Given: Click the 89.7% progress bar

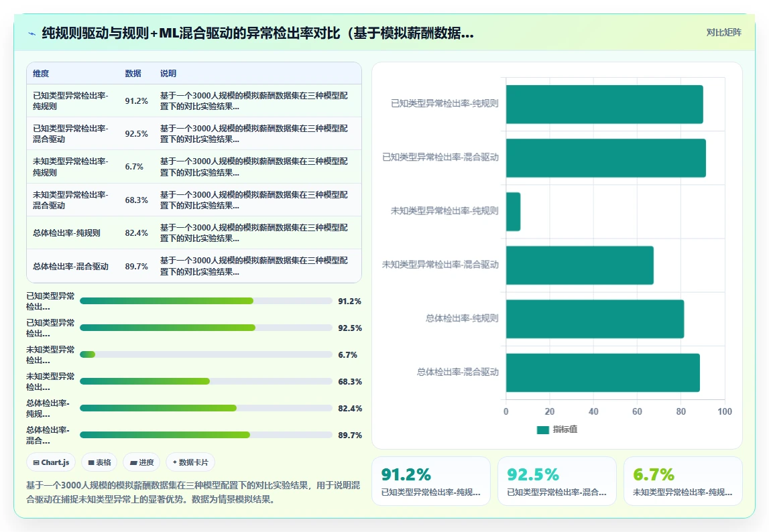Looking at the screenshot, I should pos(206,435).
